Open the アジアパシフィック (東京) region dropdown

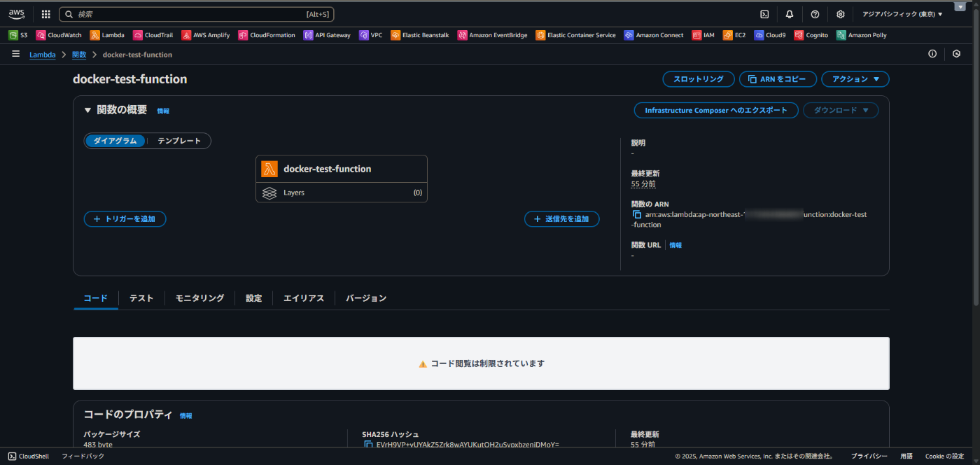902,14
